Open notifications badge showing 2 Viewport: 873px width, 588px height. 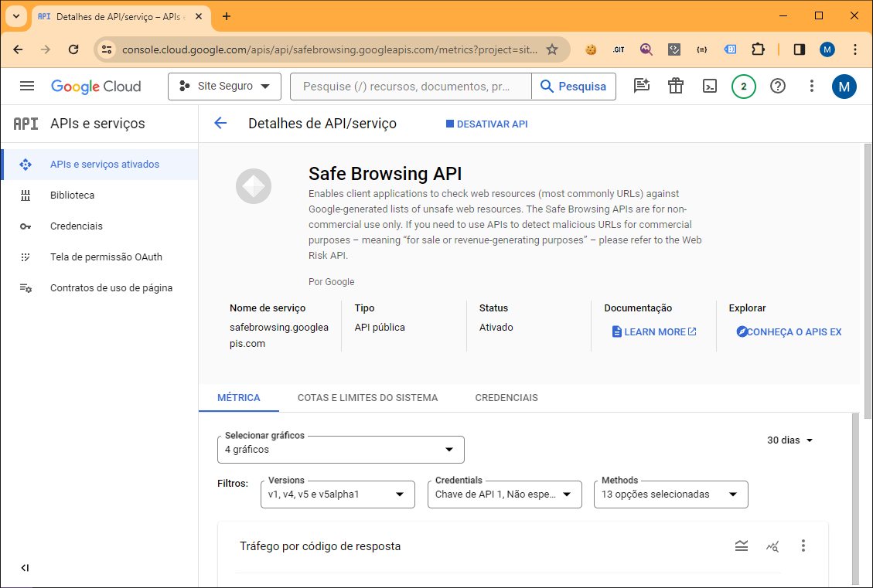(743, 87)
